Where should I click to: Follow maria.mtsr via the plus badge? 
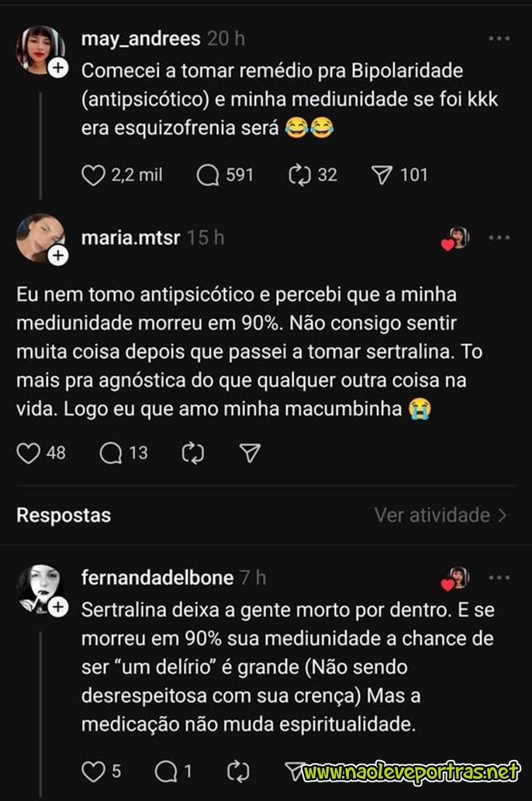pyautogui.click(x=58, y=255)
